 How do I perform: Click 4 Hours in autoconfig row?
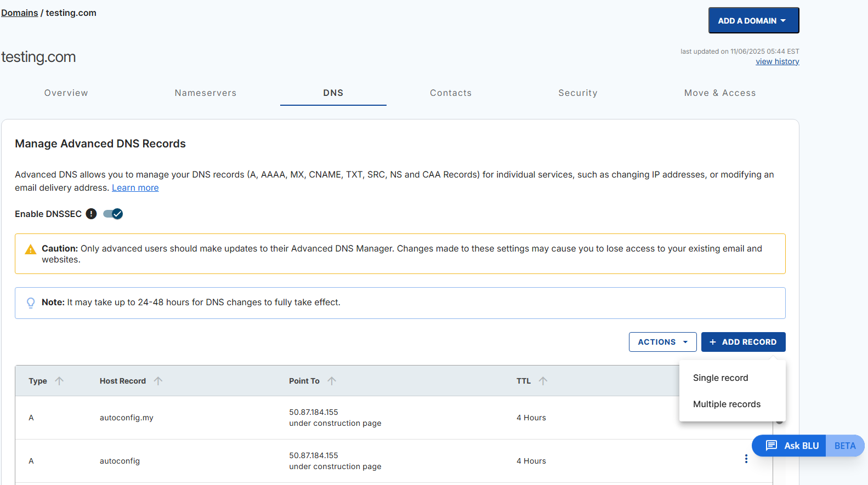[x=531, y=461]
